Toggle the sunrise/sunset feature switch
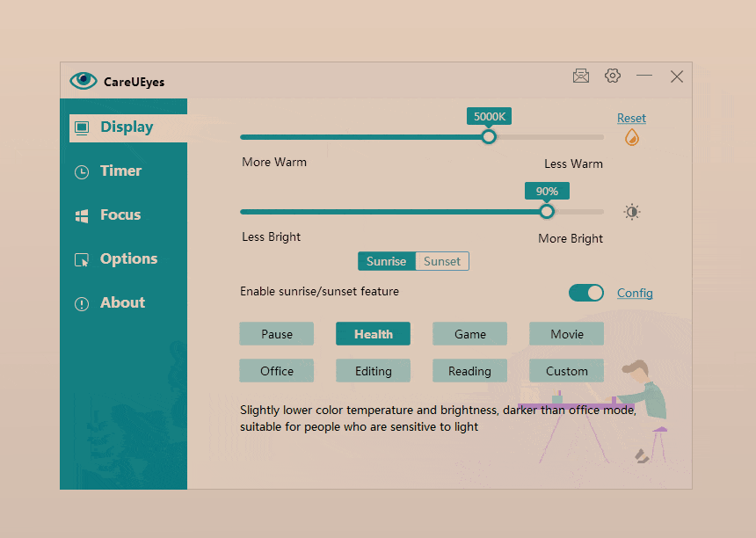 (x=585, y=293)
